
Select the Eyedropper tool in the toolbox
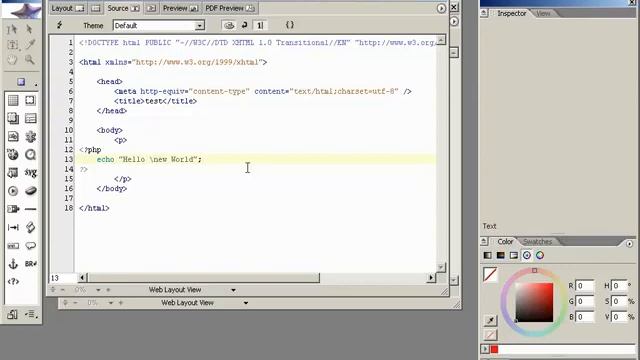point(30,44)
